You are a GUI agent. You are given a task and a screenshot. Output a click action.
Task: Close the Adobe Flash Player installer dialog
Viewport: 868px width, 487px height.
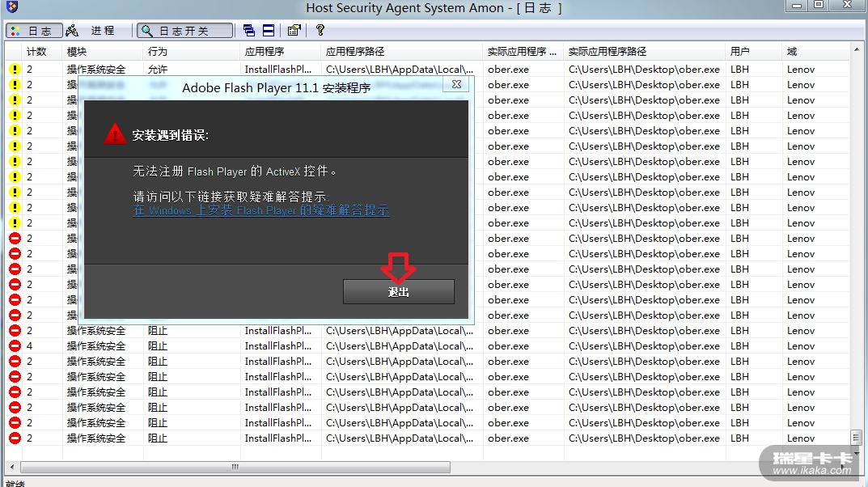456,84
